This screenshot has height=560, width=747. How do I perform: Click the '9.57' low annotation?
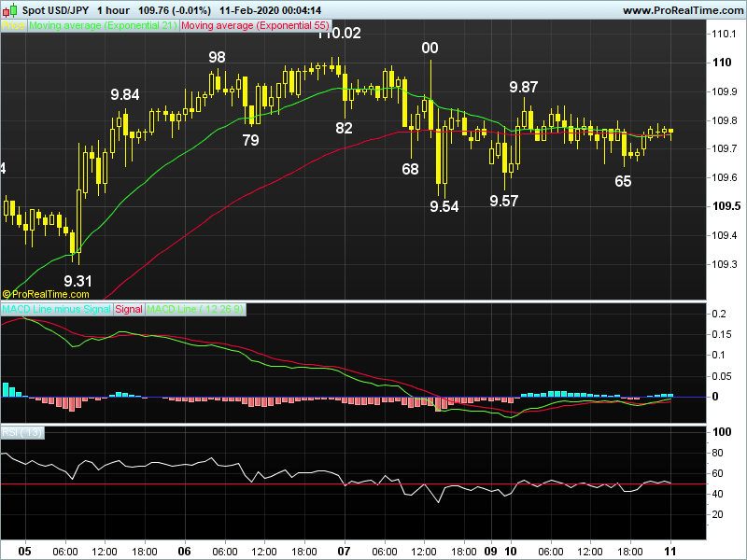pyautogui.click(x=504, y=201)
